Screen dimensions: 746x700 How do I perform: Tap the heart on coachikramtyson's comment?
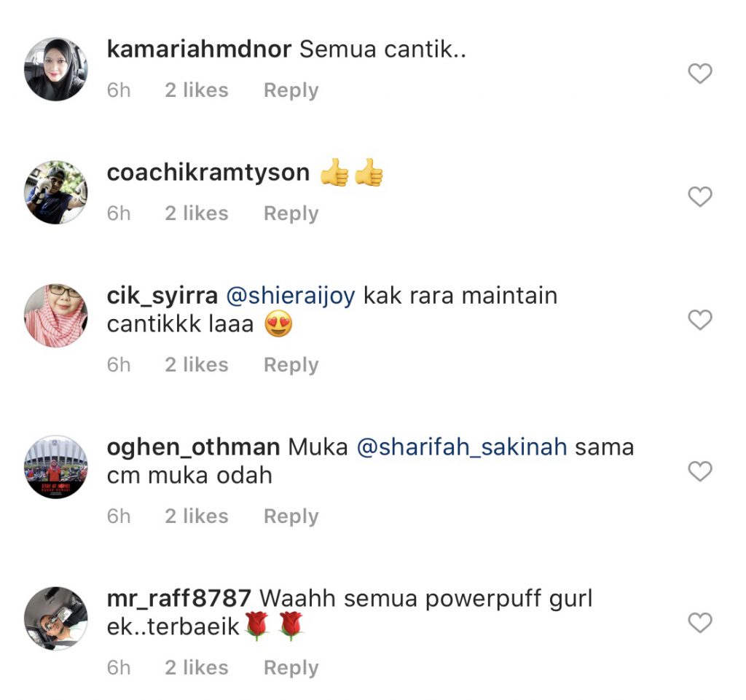click(700, 197)
